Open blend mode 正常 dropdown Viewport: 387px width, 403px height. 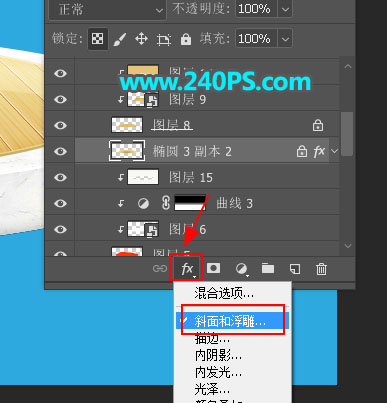click(x=107, y=9)
